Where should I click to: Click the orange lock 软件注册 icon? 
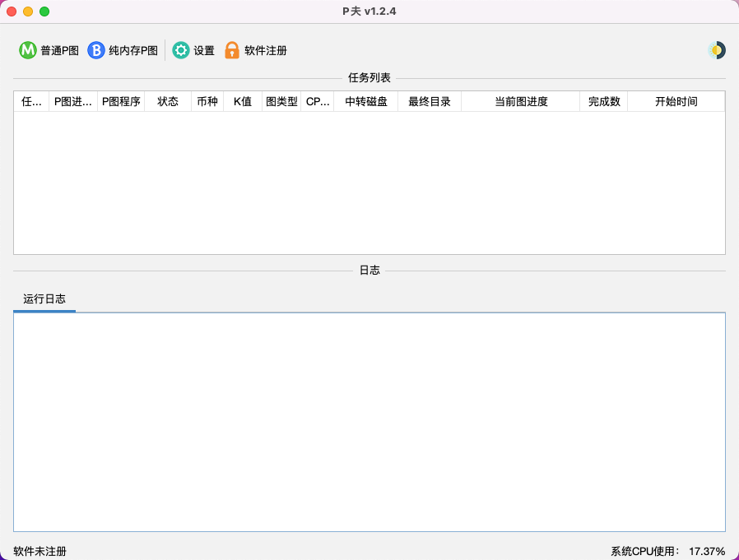tap(232, 50)
